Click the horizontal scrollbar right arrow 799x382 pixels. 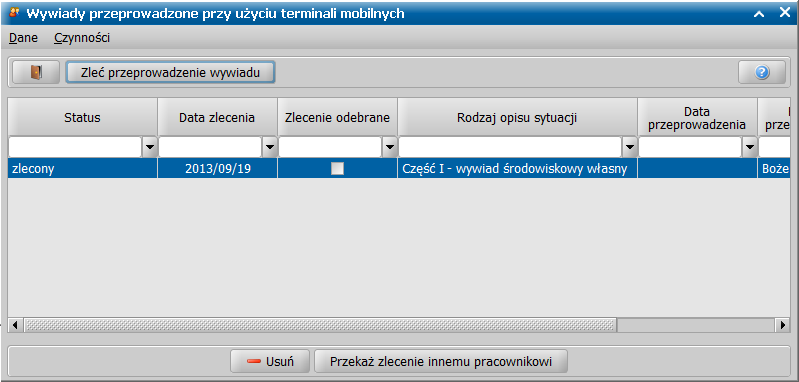[x=782, y=324]
